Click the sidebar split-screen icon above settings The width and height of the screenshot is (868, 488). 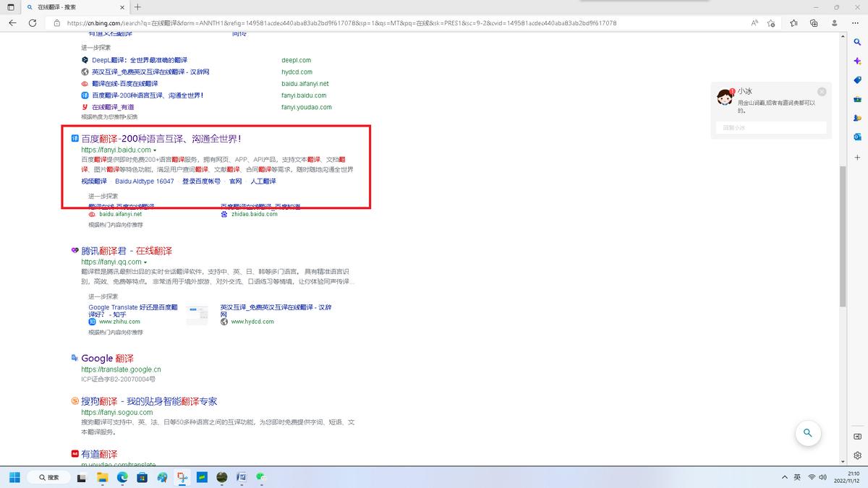coord(857,437)
